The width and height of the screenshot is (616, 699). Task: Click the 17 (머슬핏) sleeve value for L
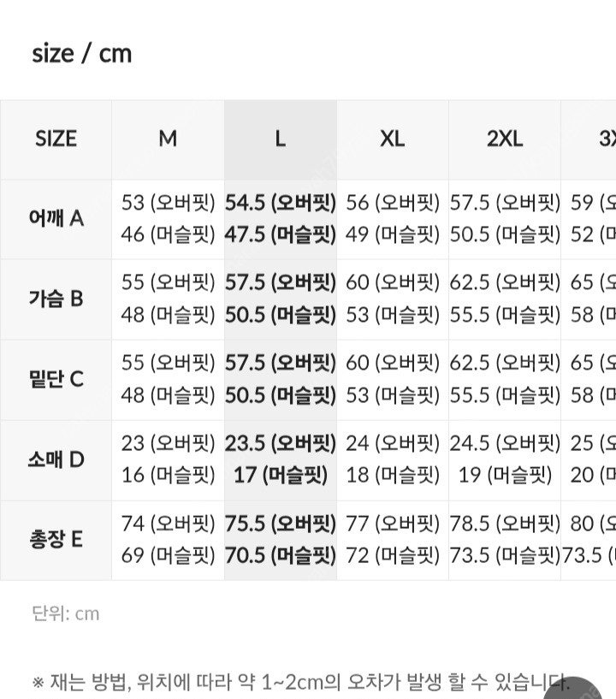pyautogui.click(x=280, y=475)
